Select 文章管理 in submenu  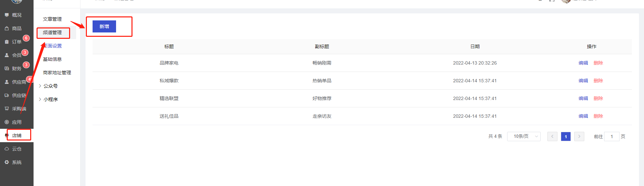(x=52, y=19)
